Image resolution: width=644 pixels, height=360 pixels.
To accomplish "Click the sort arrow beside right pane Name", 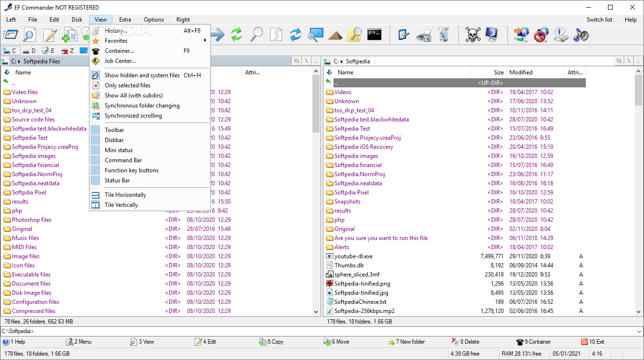I will coord(329,72).
